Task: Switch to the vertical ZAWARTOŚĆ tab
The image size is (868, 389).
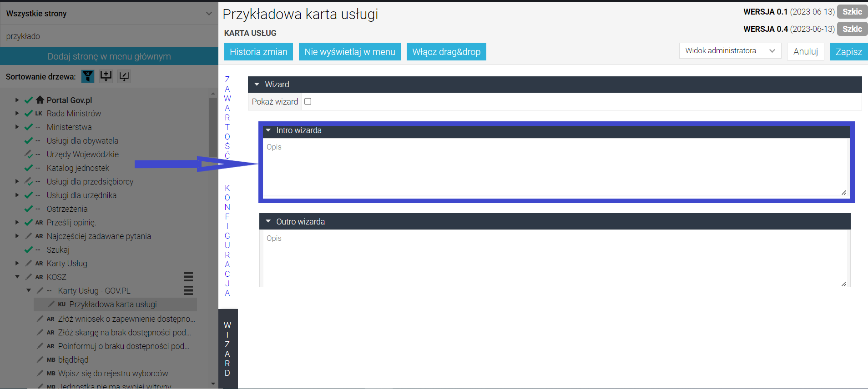Action: (x=227, y=118)
